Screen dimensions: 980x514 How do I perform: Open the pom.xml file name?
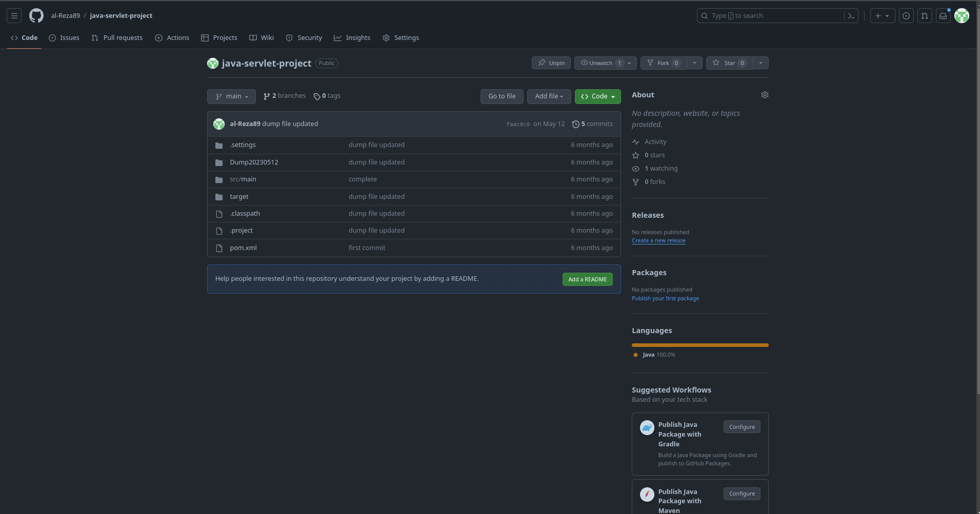coord(243,248)
